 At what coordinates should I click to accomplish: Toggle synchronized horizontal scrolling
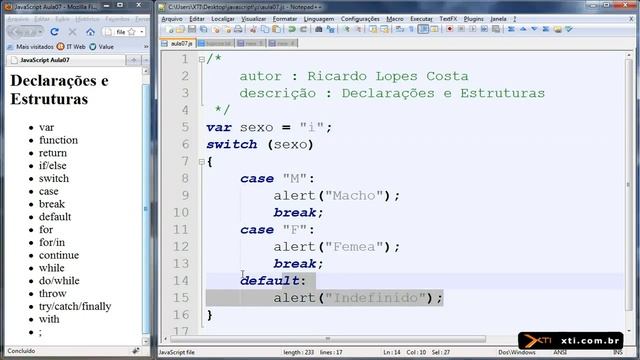pos(384,29)
